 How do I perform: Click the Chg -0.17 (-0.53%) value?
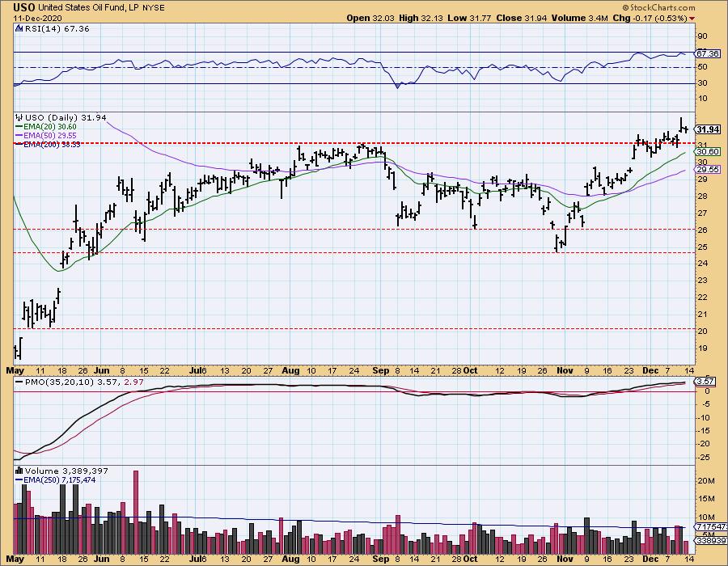click(650, 18)
